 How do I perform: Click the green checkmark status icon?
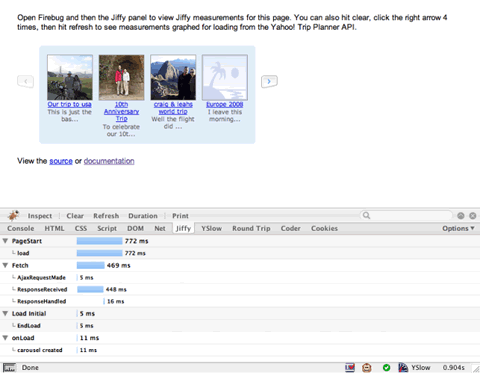pyautogui.click(x=386, y=368)
